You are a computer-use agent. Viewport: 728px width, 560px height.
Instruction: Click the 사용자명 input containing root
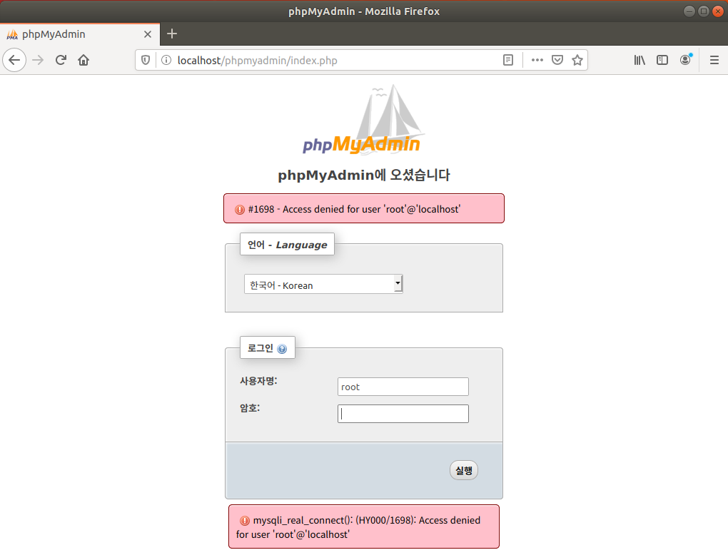[x=403, y=387]
